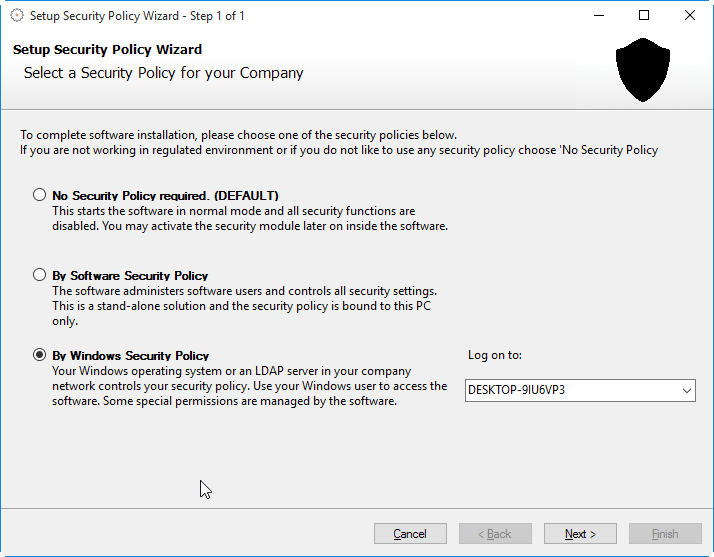Click the 'Log on to:' label
Image resolution: width=714 pixels, height=557 pixels.
click(494, 355)
